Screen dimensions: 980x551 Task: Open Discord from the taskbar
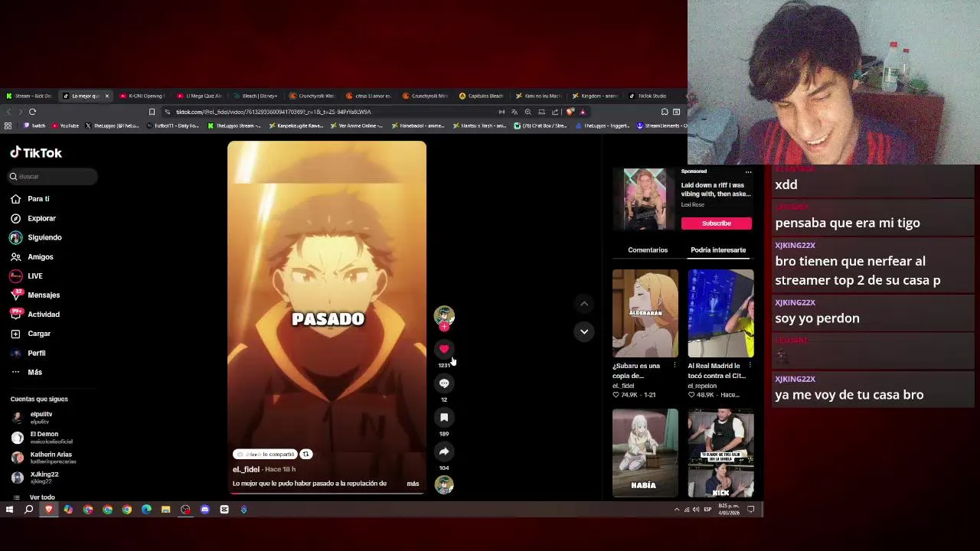(x=204, y=510)
